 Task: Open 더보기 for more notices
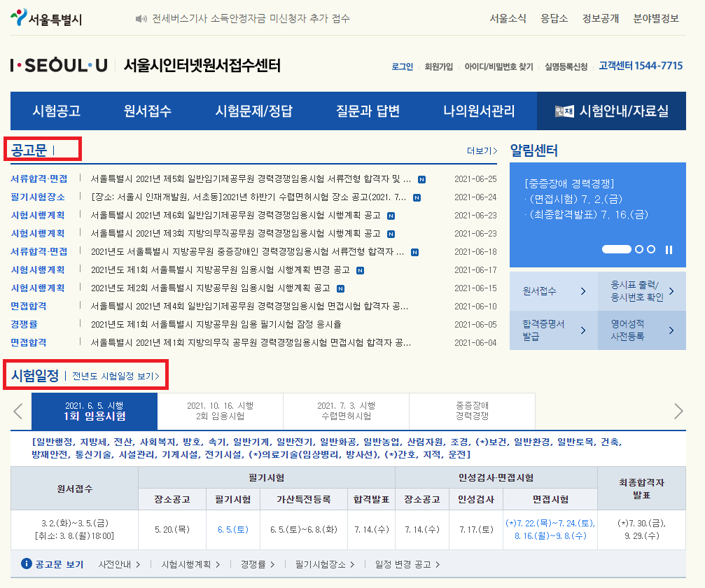[x=482, y=151]
